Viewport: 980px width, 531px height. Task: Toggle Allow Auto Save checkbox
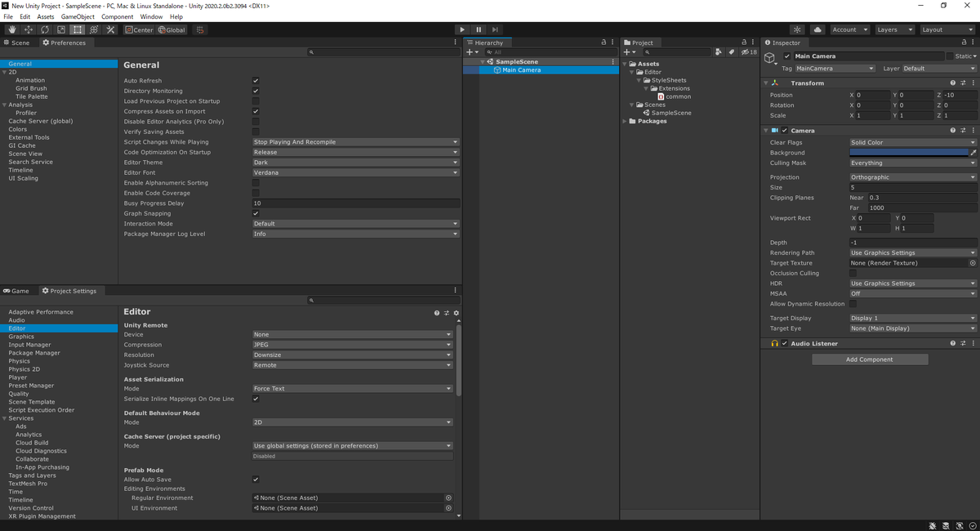(x=256, y=480)
